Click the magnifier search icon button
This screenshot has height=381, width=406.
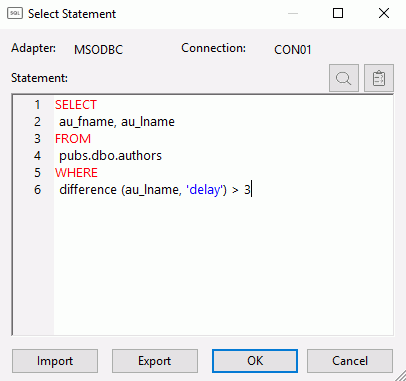pos(344,78)
